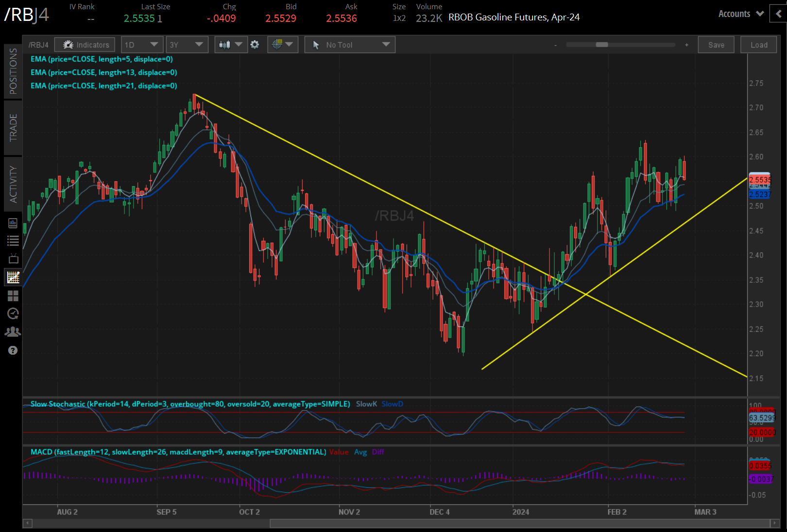Open the four-square grid icon in sidebar

point(13,296)
